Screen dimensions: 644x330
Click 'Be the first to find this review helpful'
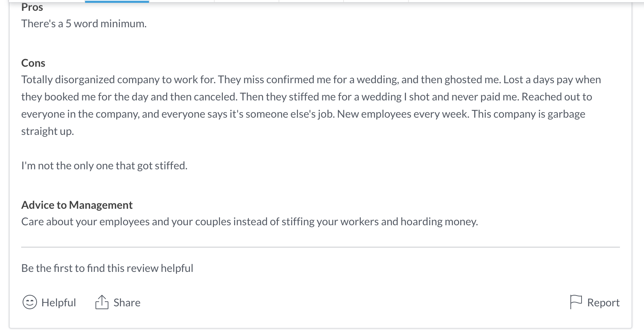[x=107, y=268]
